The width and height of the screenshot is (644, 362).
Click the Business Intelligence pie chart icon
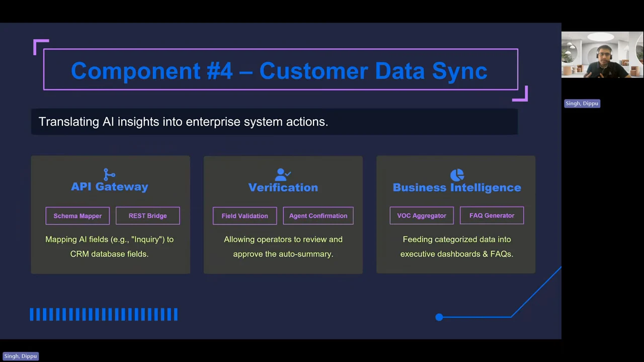[457, 174]
